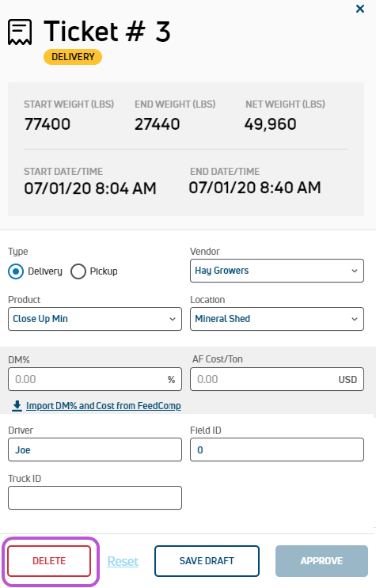
Task: Click the SAVE DRAFT button
Action: (207, 560)
